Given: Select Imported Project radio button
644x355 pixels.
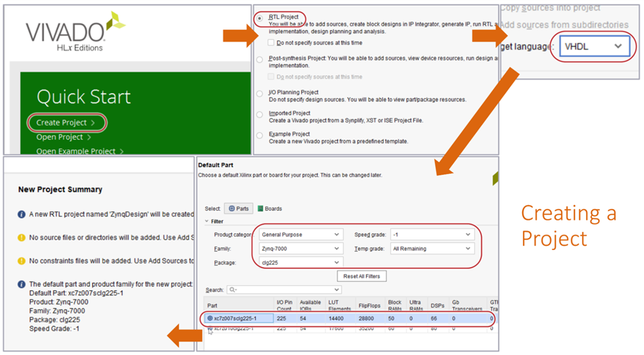Looking at the screenshot, I should tap(259, 115).
